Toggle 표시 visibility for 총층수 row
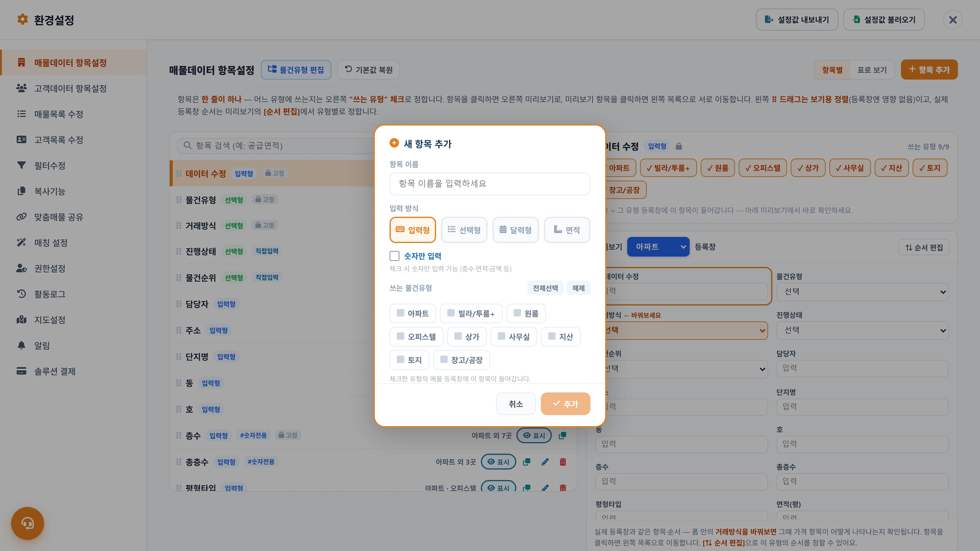This screenshot has height=551, width=980. point(498,462)
